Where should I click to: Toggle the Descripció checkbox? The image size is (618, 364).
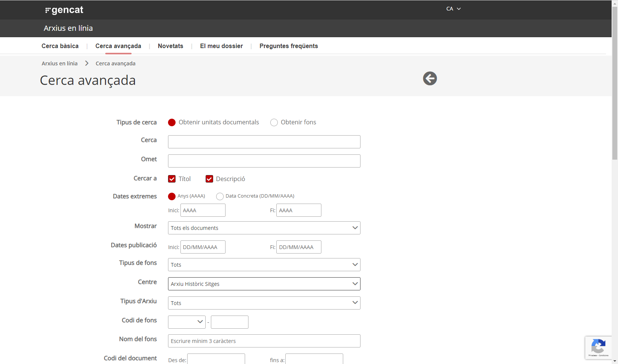pyautogui.click(x=209, y=179)
